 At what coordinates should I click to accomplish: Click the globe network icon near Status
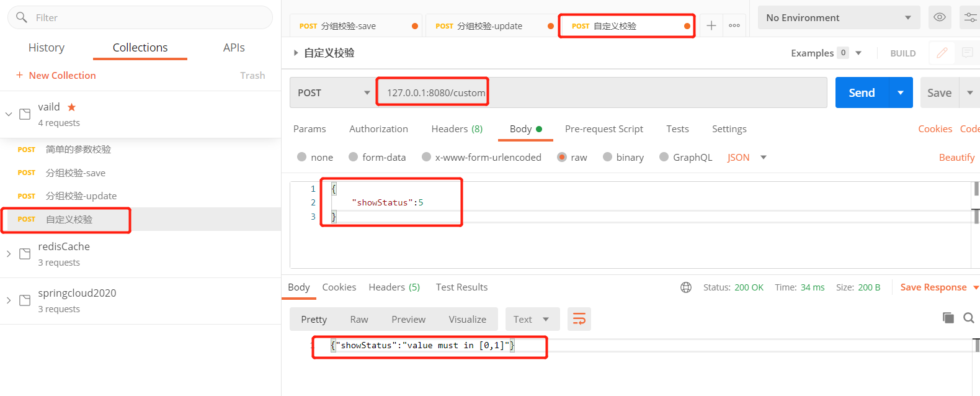coord(686,287)
